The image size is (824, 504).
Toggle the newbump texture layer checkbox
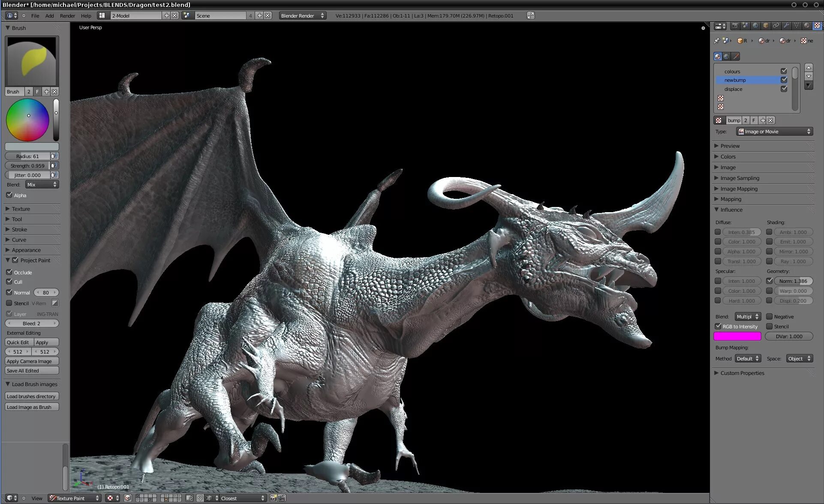tap(784, 80)
